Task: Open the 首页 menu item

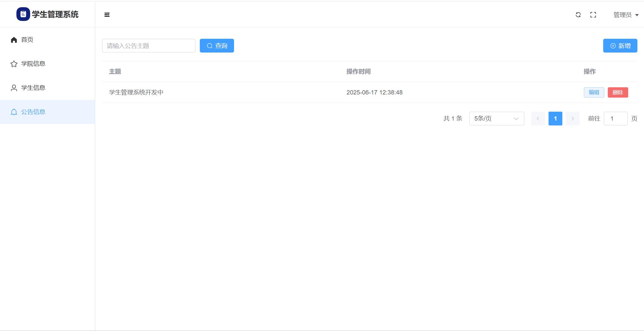Action: tap(27, 40)
